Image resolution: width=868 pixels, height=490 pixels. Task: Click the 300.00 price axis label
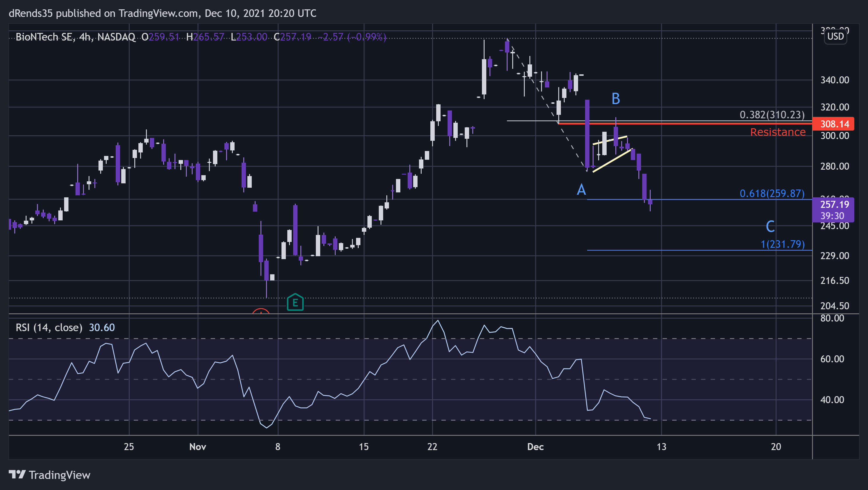coord(835,136)
